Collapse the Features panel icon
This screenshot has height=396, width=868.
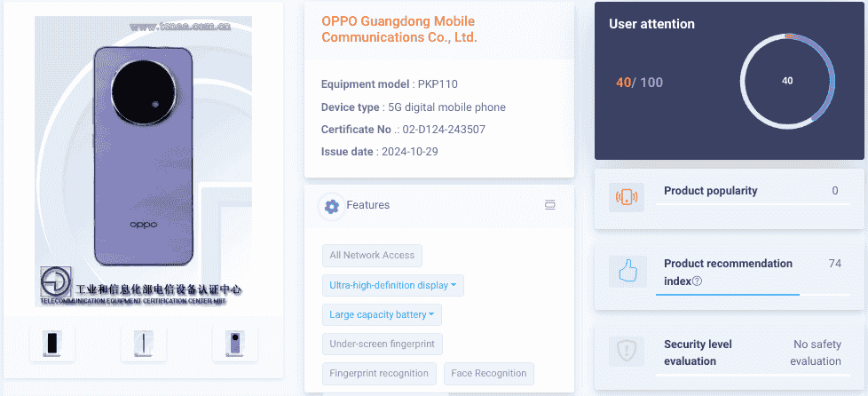click(x=549, y=205)
